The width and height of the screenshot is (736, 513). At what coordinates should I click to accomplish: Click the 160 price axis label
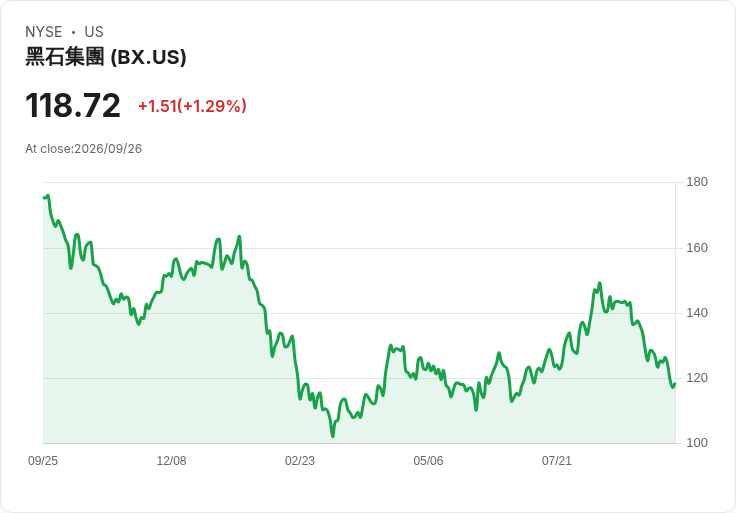pyautogui.click(x=697, y=248)
